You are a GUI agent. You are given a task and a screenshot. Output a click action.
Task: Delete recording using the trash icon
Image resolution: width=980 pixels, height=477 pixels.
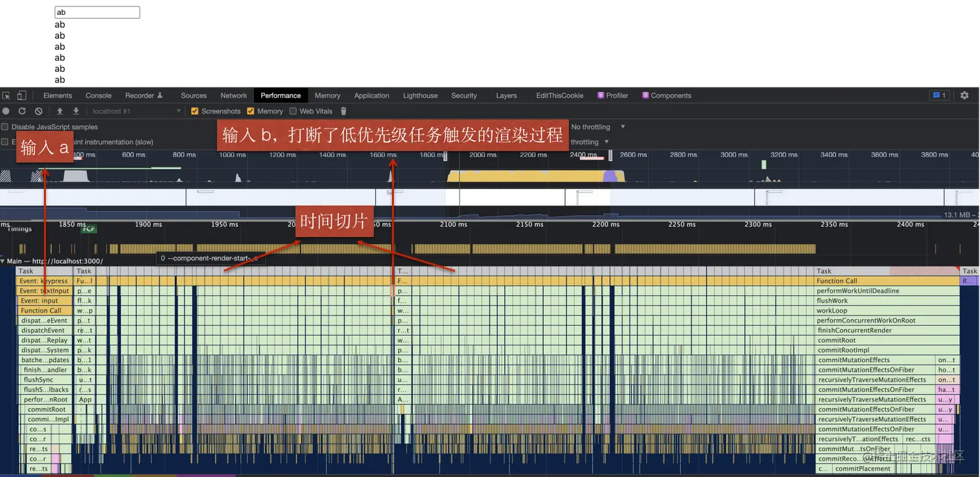pos(343,111)
